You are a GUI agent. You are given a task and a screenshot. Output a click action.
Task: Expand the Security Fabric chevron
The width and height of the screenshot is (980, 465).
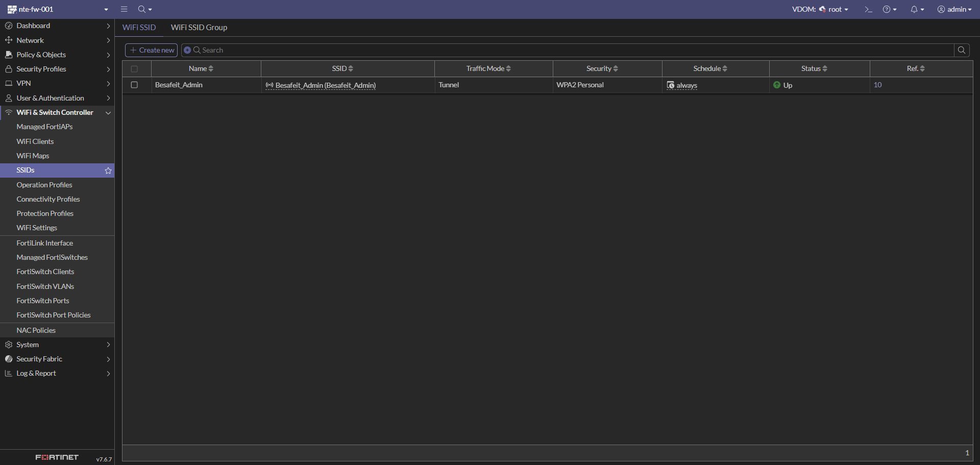click(x=108, y=359)
